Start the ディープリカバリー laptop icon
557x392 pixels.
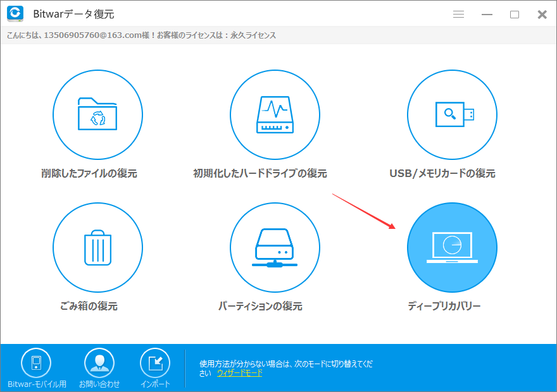click(x=452, y=248)
